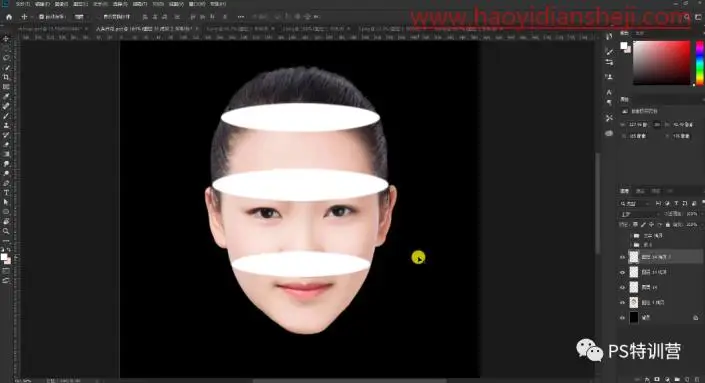Open the File menu

coord(22,4)
